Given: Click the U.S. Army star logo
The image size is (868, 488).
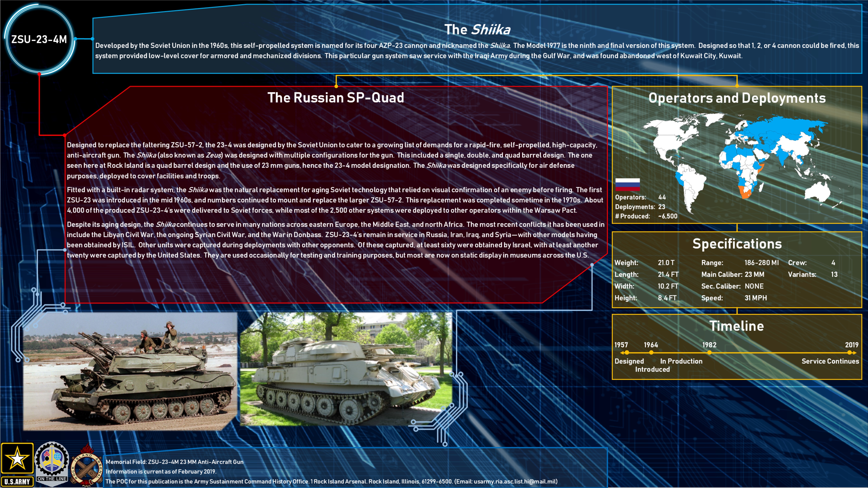Looking at the screenshot, I should [17, 465].
